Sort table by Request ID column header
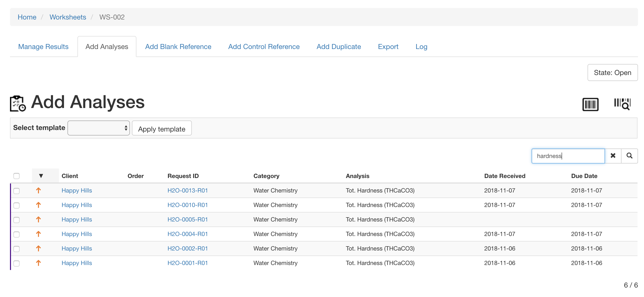 click(x=183, y=176)
